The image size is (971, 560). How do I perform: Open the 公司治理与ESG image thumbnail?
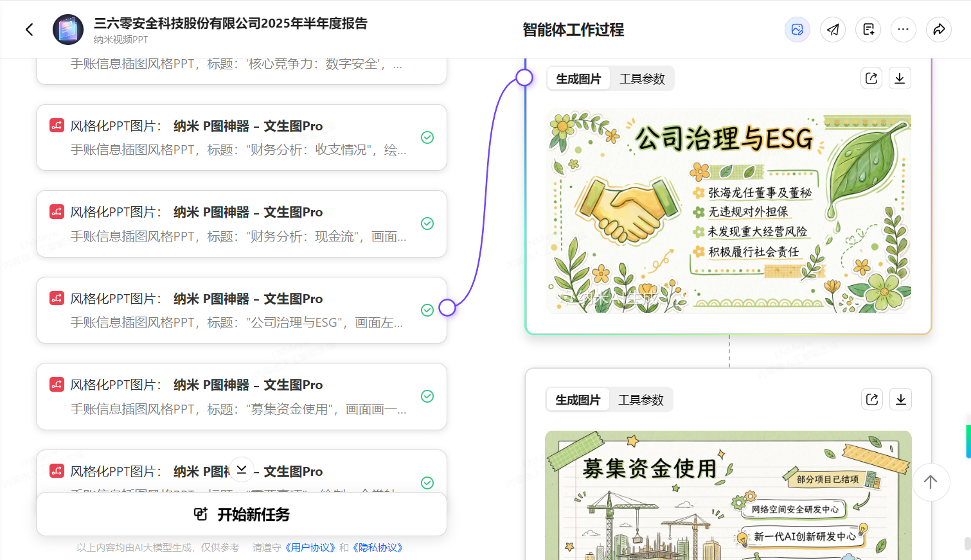click(727, 212)
